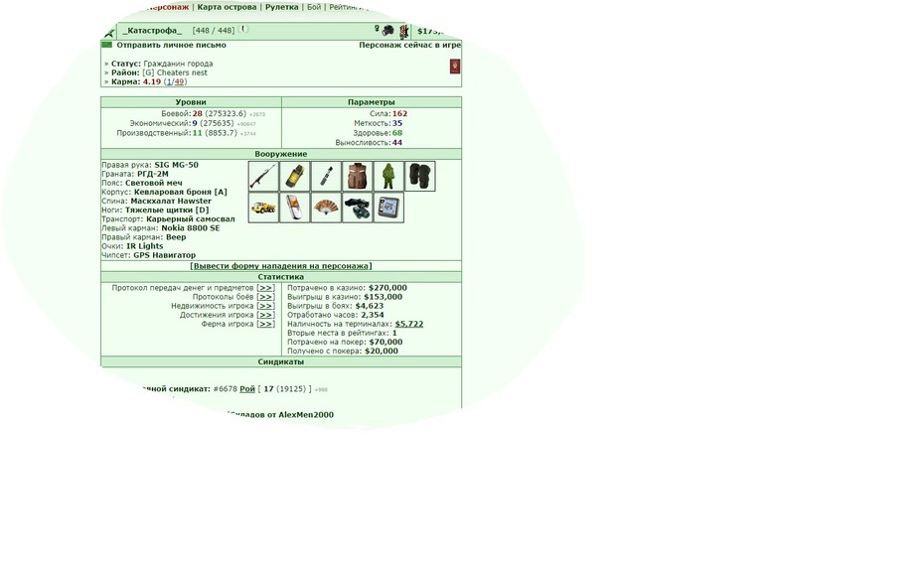
Task: Click the Гражданин города status text
Action: (178, 64)
